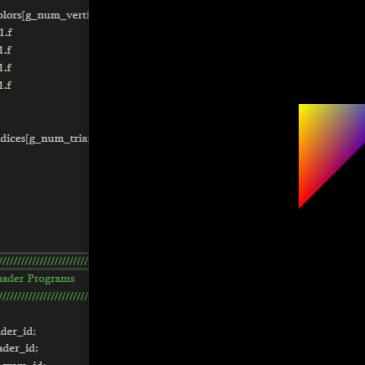The height and width of the screenshot is (365, 365).
Task: Click the colors[g_num_verti declaration line
Action: [x=44, y=15]
